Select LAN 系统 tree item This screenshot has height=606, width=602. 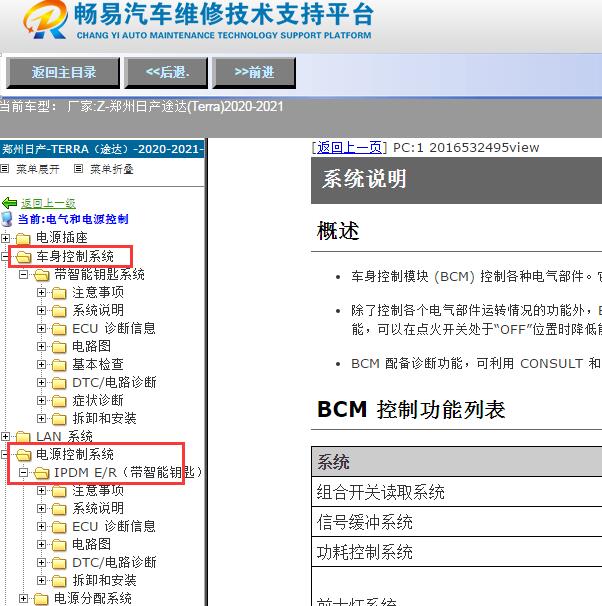point(64,436)
